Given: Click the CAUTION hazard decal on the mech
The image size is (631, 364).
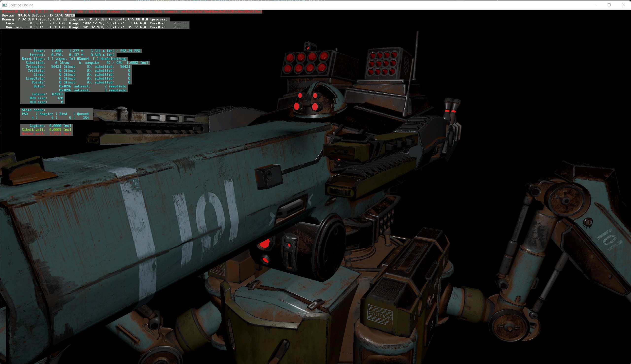Looking at the screenshot, I should 380,315.
